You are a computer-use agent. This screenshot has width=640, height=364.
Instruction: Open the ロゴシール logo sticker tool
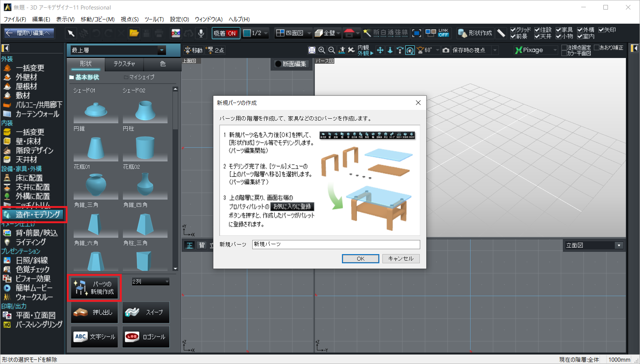tap(146, 337)
